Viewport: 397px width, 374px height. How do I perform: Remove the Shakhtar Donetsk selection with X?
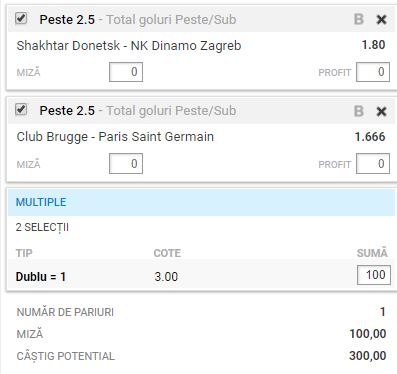point(381,20)
